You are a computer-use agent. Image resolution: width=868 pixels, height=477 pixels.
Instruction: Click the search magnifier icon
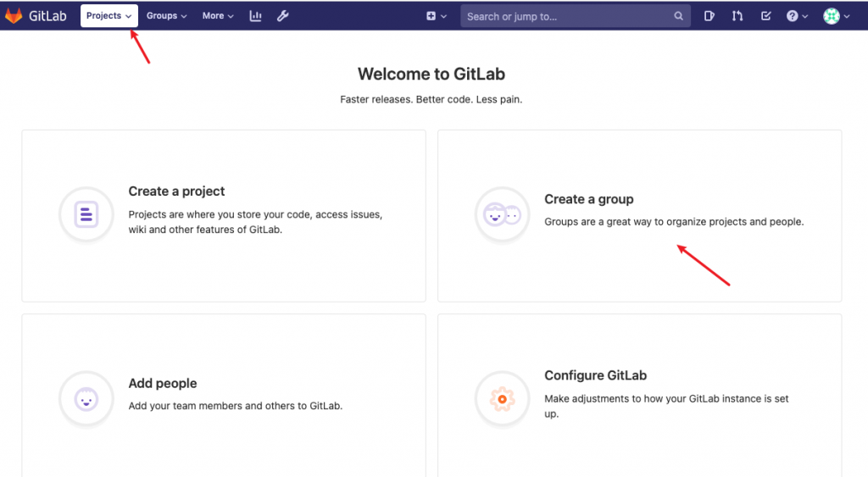[678, 16]
